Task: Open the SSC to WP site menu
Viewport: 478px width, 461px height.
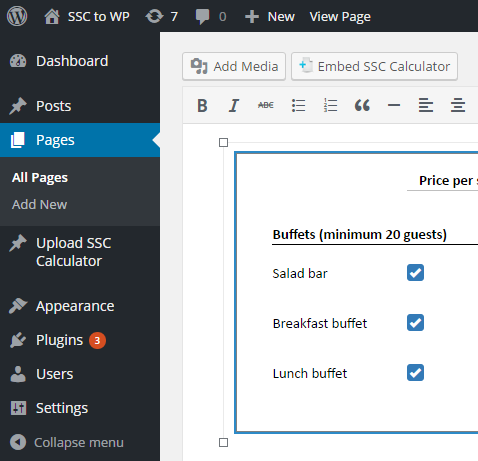Action: (87, 16)
